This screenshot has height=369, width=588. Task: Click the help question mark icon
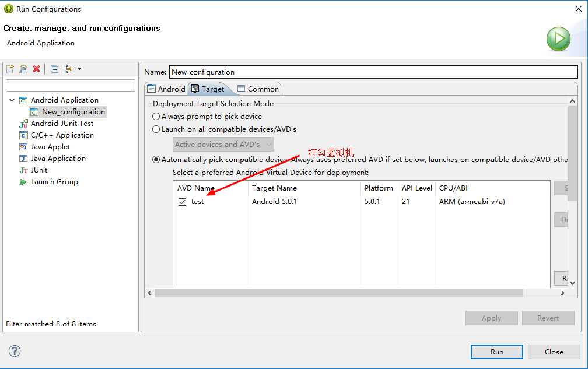tap(15, 351)
